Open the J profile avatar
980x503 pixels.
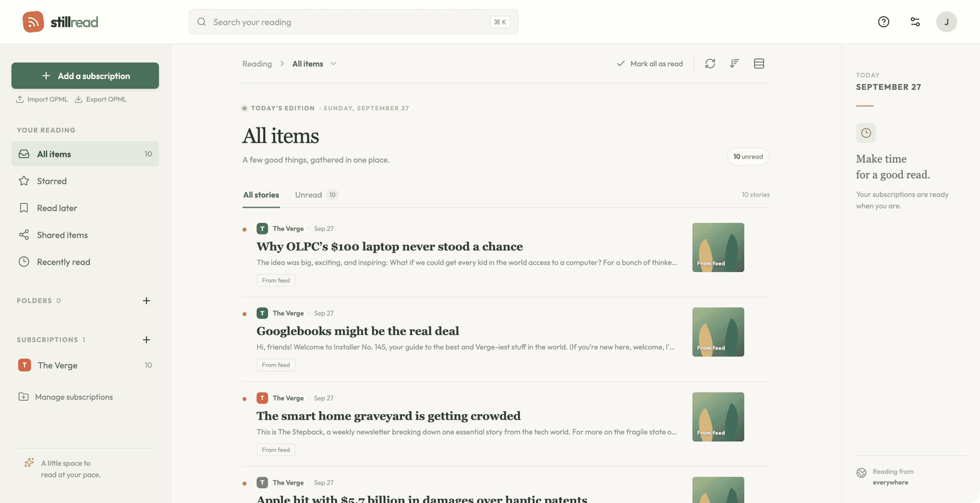(x=946, y=22)
